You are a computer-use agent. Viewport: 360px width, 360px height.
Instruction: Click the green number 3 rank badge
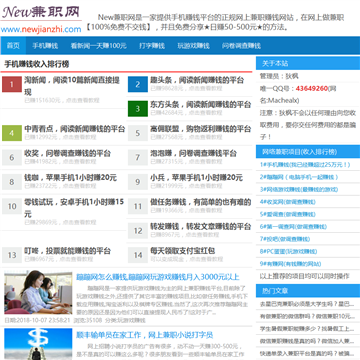coord(138,109)
